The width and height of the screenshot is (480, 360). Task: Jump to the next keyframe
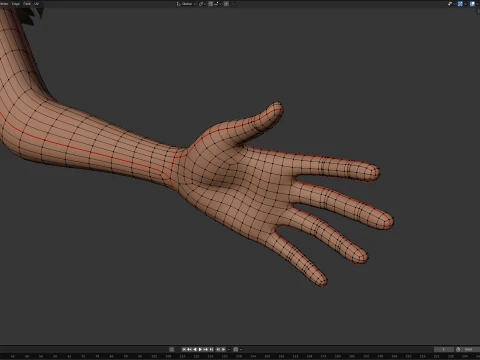click(206, 349)
